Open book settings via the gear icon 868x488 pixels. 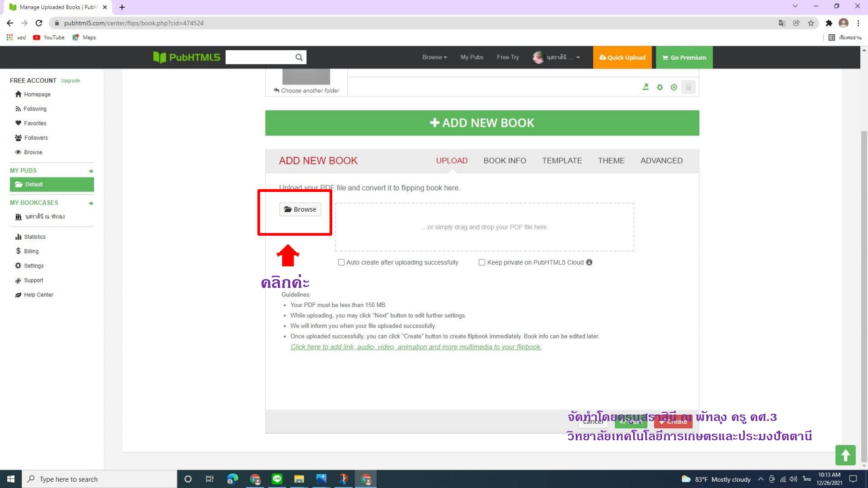coord(660,87)
